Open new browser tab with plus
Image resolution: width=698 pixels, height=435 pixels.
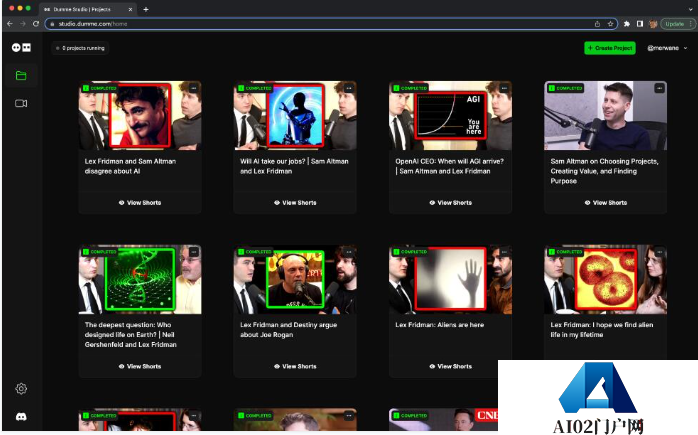click(x=146, y=9)
